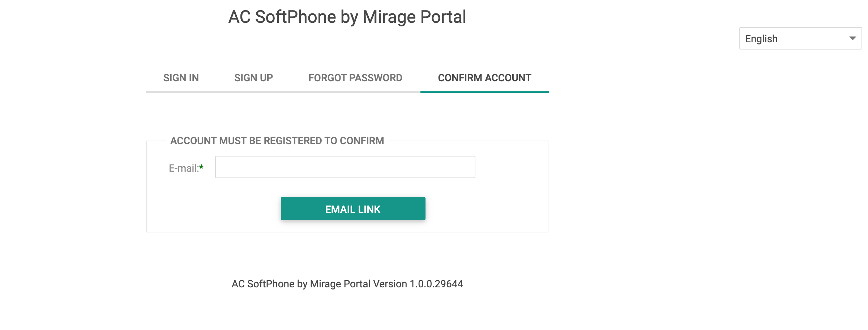Click the selected English text in the combo box
The width and height of the screenshot is (868, 330).
[x=761, y=39]
